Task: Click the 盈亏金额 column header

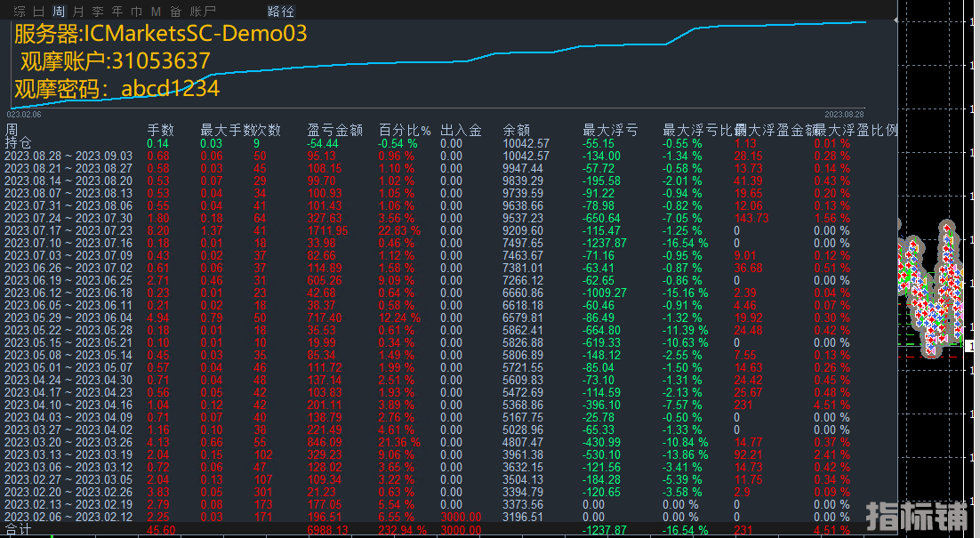Action: [335, 130]
